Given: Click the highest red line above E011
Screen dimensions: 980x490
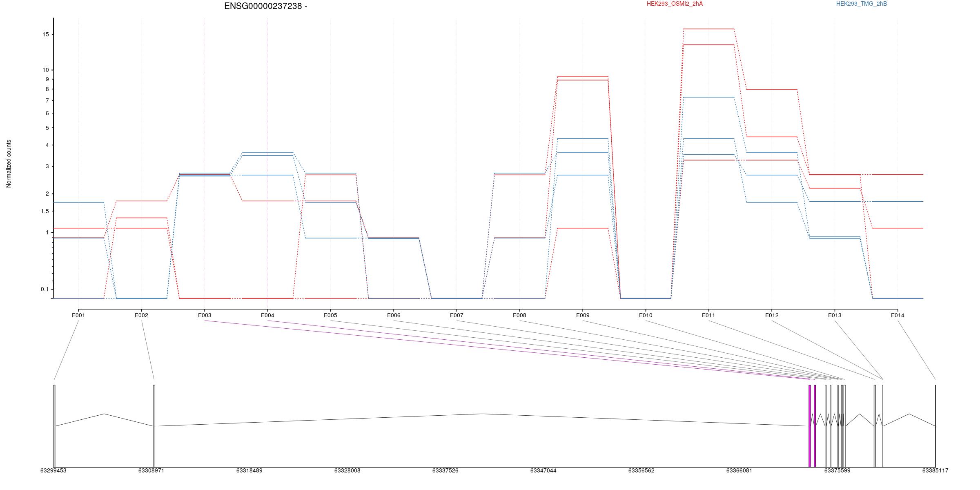Looking at the screenshot, I should tap(708, 29).
